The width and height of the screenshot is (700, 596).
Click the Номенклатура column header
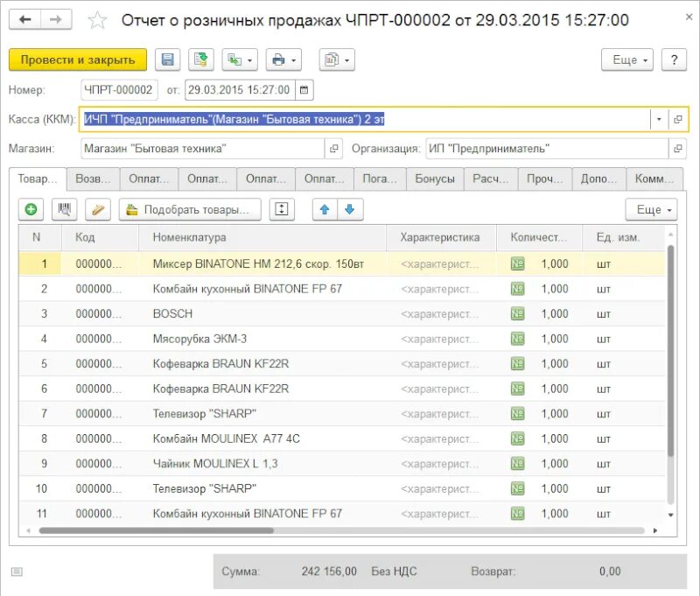262,237
